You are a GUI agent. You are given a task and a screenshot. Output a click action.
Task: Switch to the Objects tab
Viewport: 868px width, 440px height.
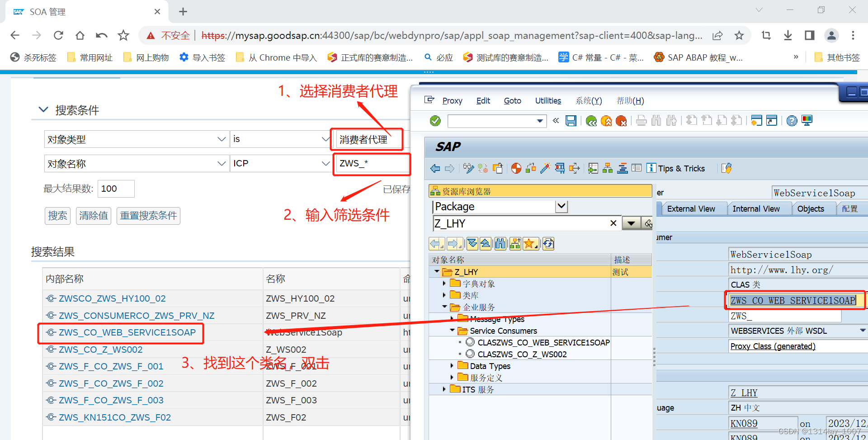(x=811, y=208)
